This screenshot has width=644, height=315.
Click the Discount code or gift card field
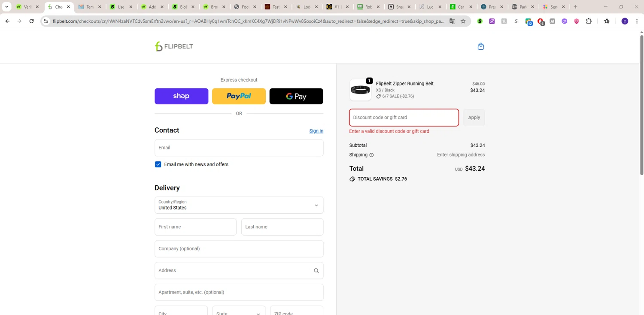coord(404,118)
